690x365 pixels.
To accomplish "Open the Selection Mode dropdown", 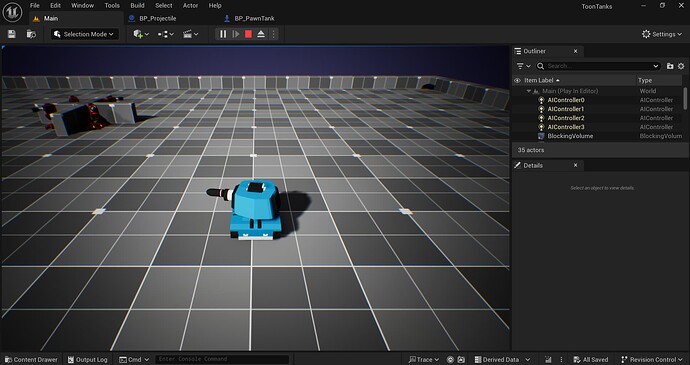I will click(85, 34).
